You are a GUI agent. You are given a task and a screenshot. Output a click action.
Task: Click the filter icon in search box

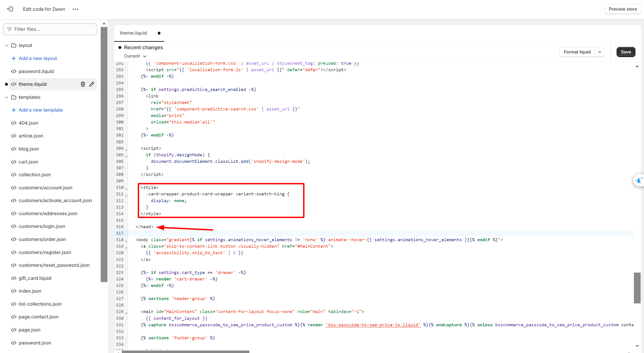pyautogui.click(x=9, y=29)
